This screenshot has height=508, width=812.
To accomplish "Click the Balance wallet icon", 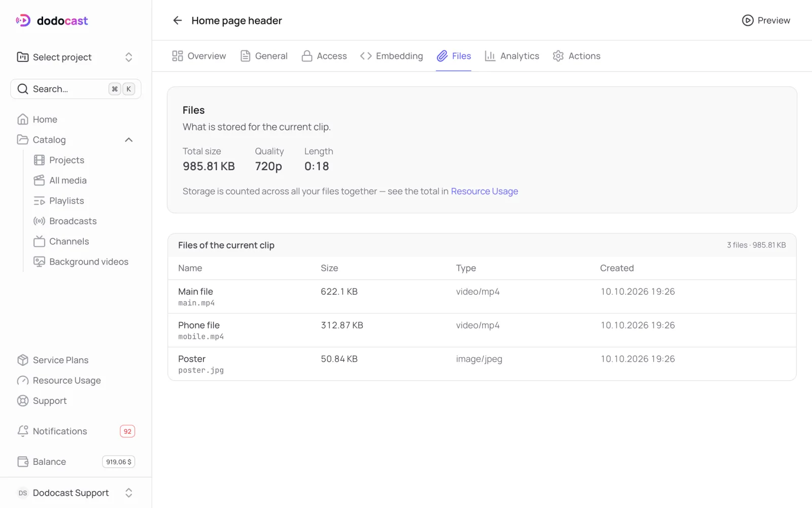I will click(23, 462).
